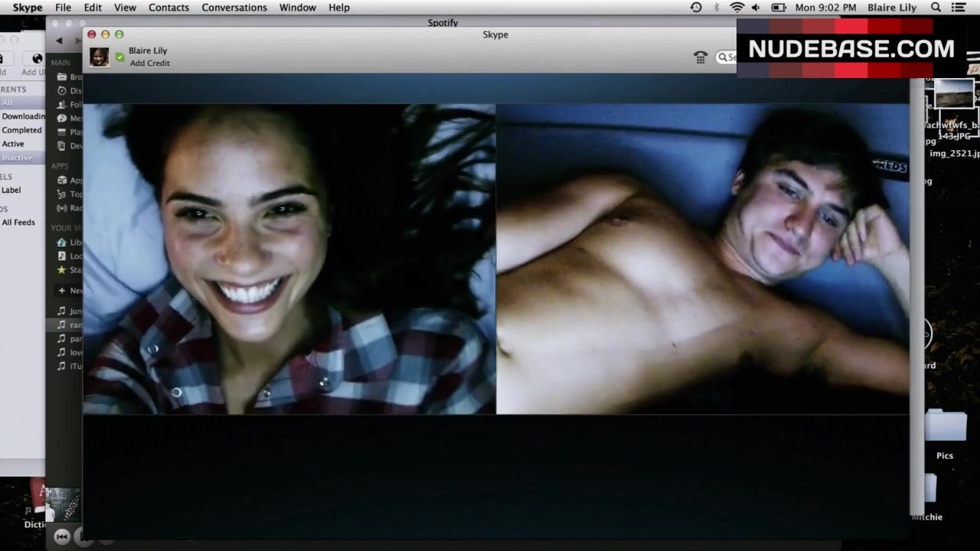Select the Completed filter in left sidebar
The height and width of the screenshot is (551, 980).
click(x=21, y=130)
